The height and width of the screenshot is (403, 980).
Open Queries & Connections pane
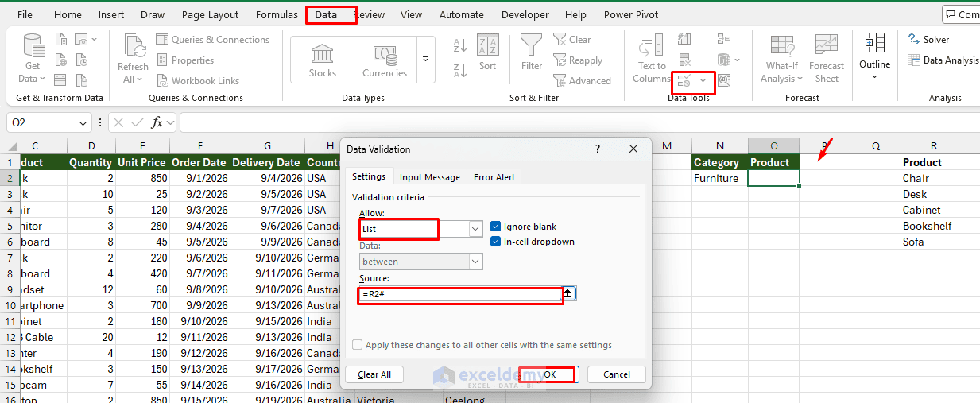point(212,39)
